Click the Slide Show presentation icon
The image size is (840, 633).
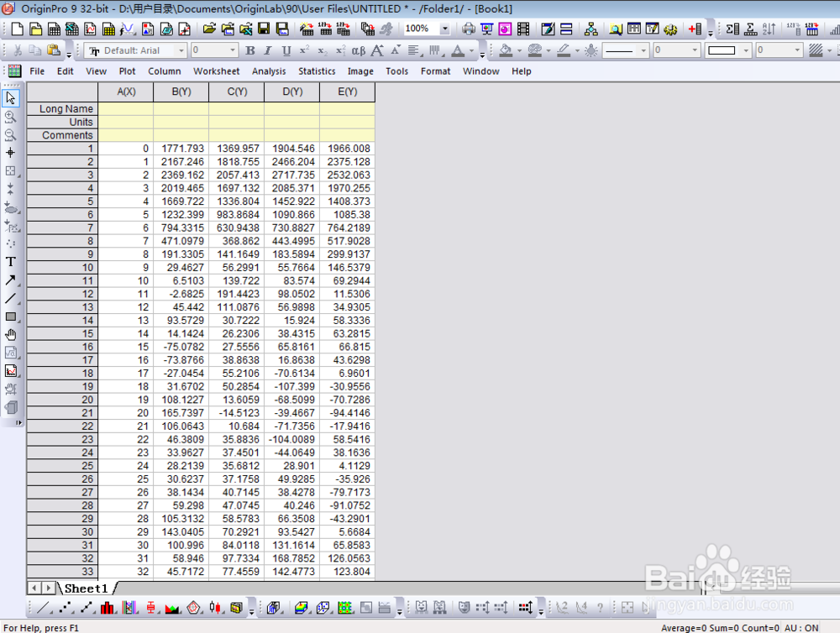pos(487,29)
